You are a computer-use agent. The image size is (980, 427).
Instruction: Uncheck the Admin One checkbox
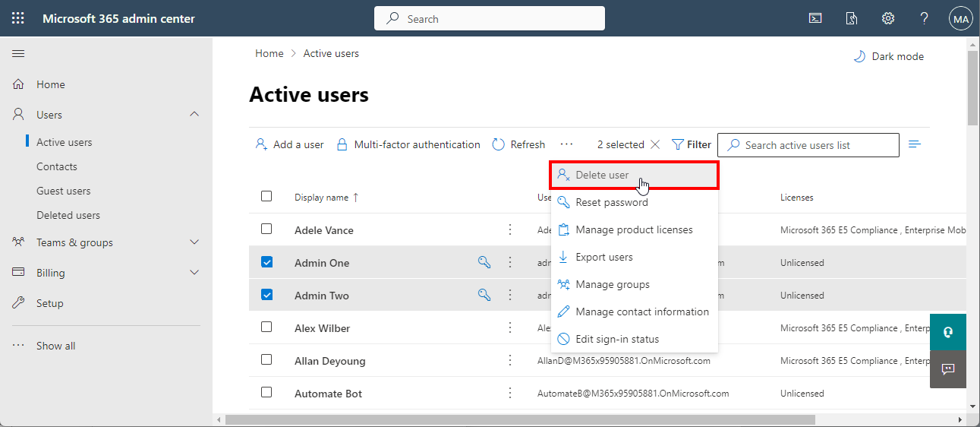tap(266, 262)
